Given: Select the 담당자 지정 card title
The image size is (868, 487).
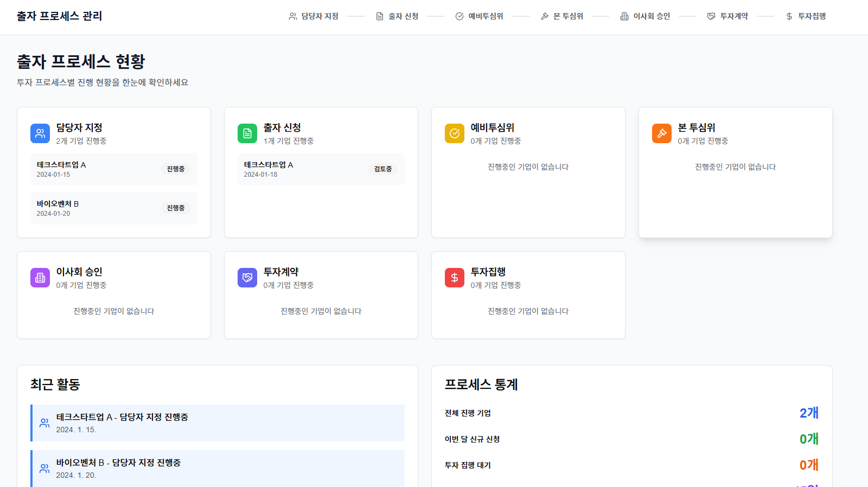Looking at the screenshot, I should click(x=79, y=127).
